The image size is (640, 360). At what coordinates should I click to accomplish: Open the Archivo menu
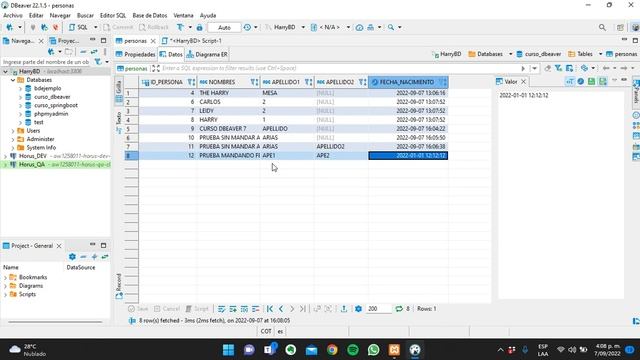(13, 15)
